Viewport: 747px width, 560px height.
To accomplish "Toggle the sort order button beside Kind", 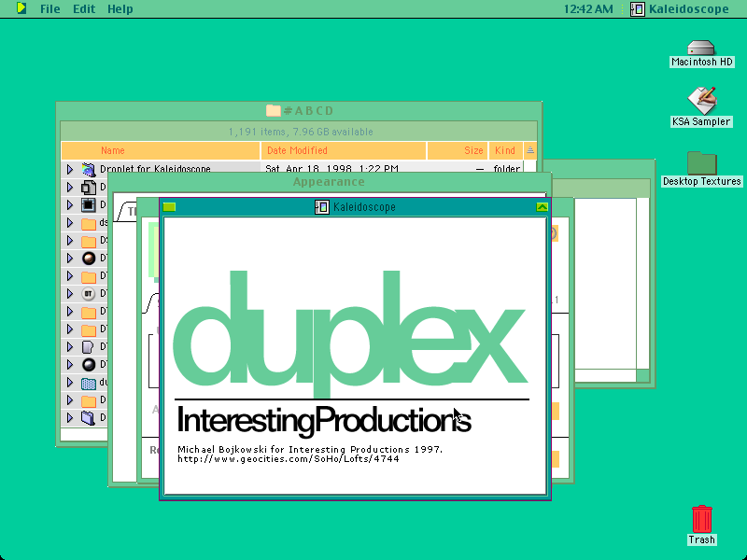I will (x=530, y=150).
